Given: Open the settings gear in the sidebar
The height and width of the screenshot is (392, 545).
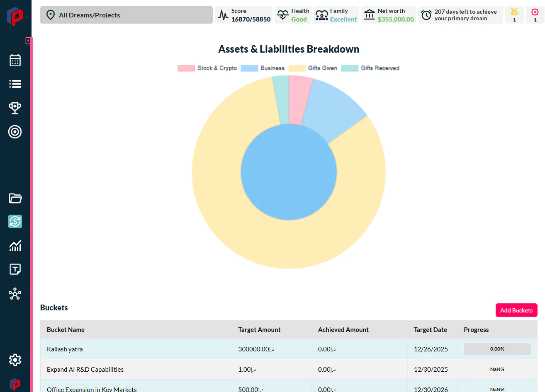Looking at the screenshot, I should [15, 360].
